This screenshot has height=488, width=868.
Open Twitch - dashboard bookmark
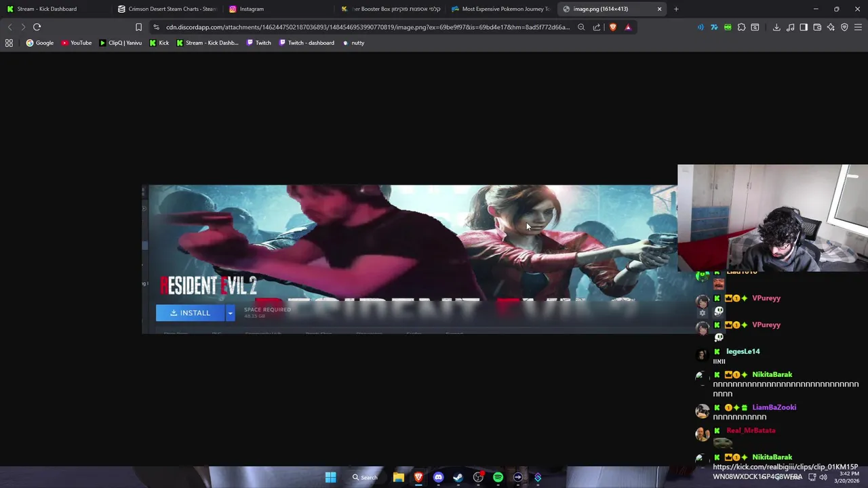coord(307,43)
